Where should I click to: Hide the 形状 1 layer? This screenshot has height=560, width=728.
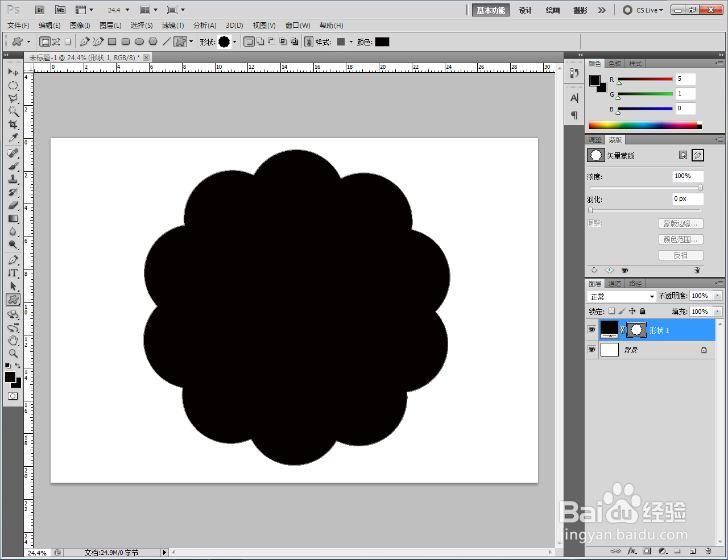(x=592, y=330)
